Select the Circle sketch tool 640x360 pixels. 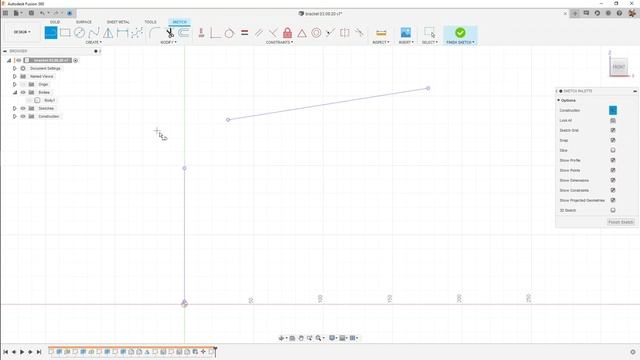pos(80,33)
